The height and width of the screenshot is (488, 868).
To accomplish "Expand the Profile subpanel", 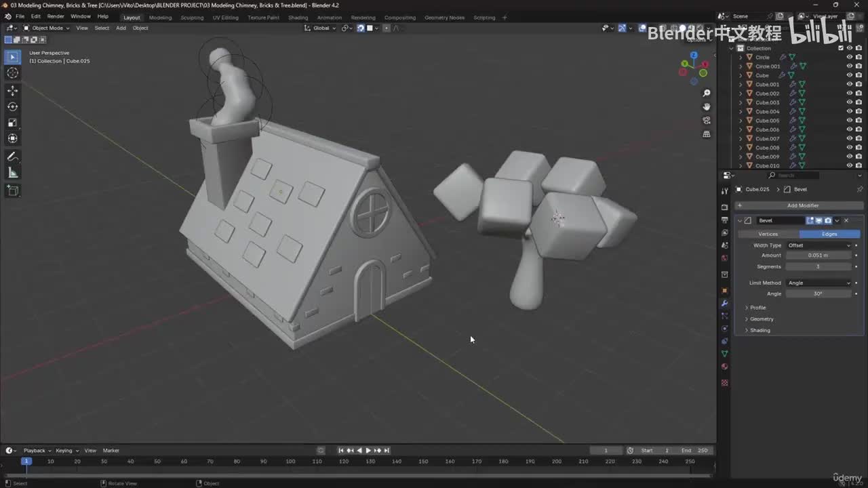I will tap(757, 308).
